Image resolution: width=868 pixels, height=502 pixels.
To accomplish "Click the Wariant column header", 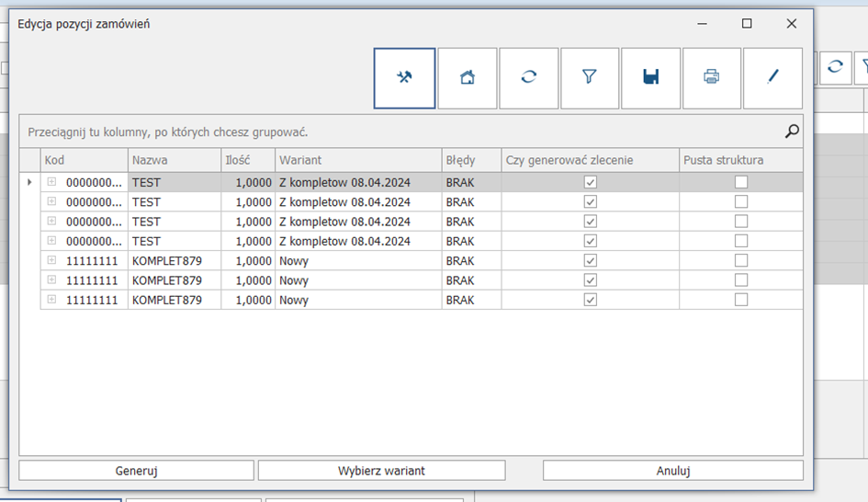I will (x=357, y=160).
